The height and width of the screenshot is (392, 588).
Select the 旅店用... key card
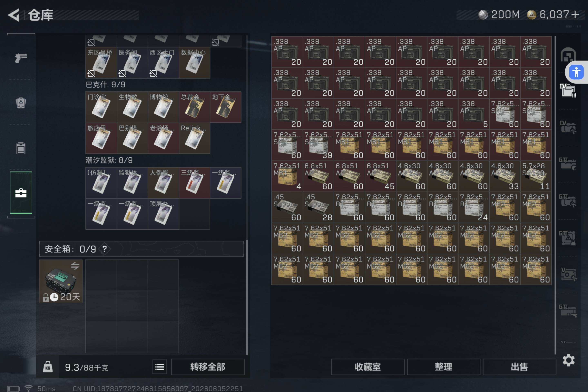pos(101,138)
